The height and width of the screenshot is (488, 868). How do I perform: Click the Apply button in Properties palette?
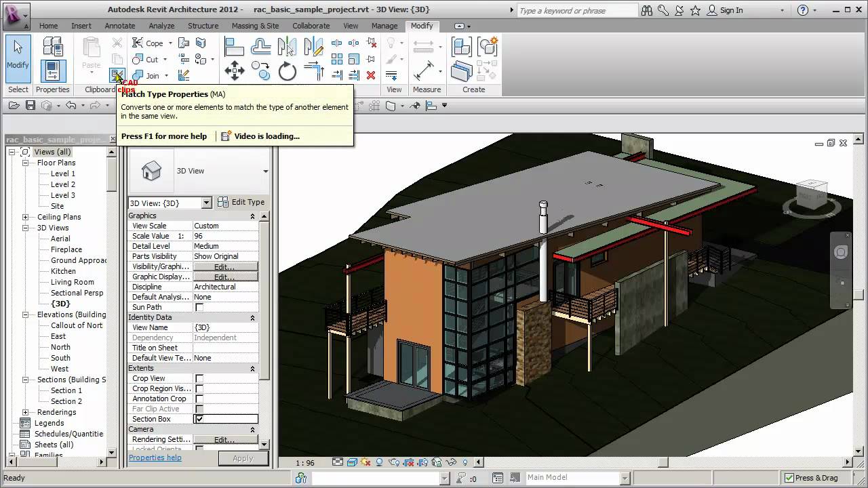[x=243, y=457]
